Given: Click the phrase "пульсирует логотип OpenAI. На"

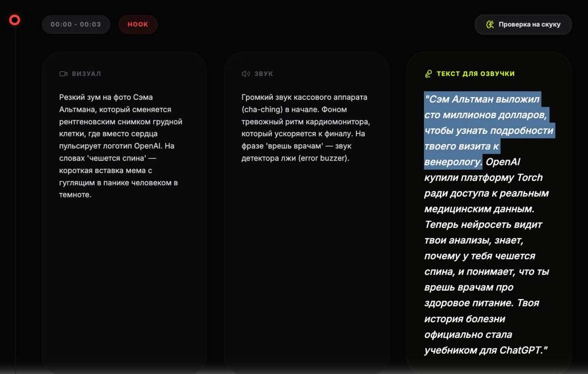Looking at the screenshot, I should pos(117,146).
